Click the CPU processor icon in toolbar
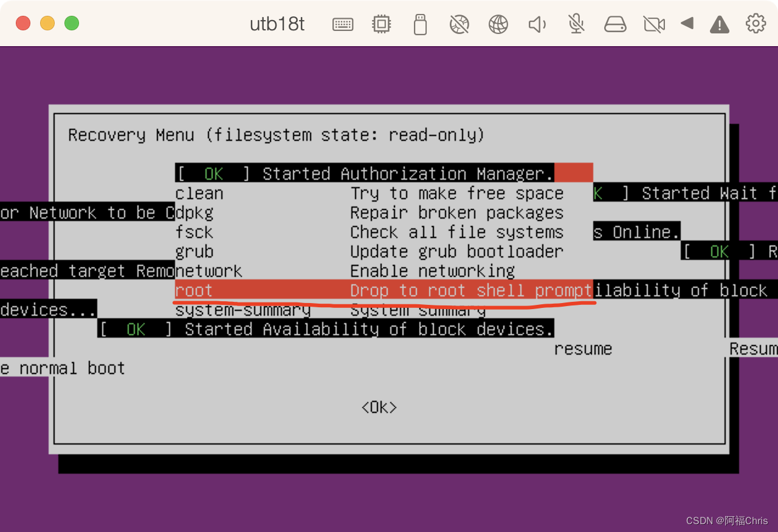Image resolution: width=778 pixels, height=532 pixels. click(381, 24)
